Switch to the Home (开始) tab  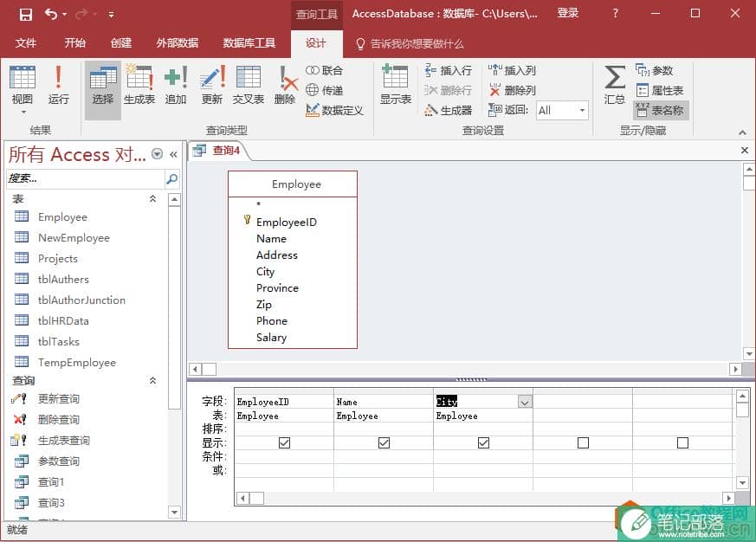tap(74, 43)
